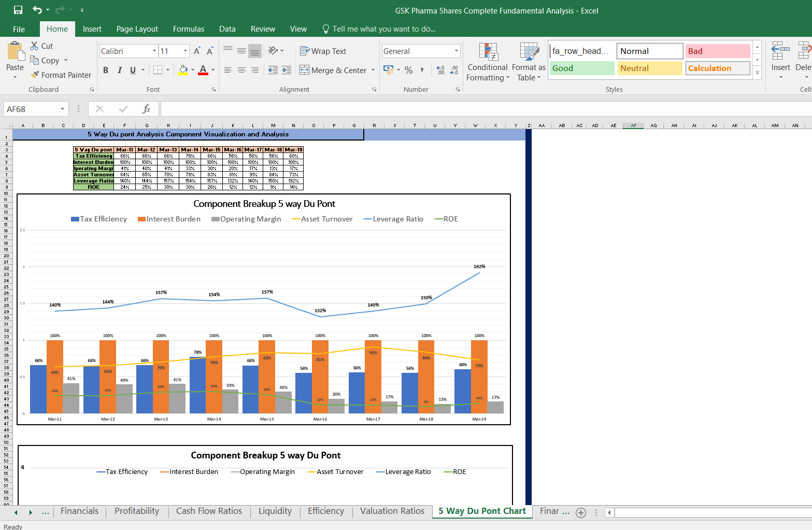
Task: Decrease font size with the small A
Action: click(210, 51)
